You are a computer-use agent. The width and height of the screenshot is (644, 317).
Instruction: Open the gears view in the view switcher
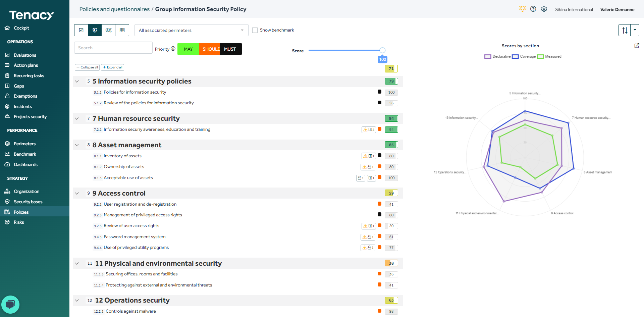[x=108, y=30]
